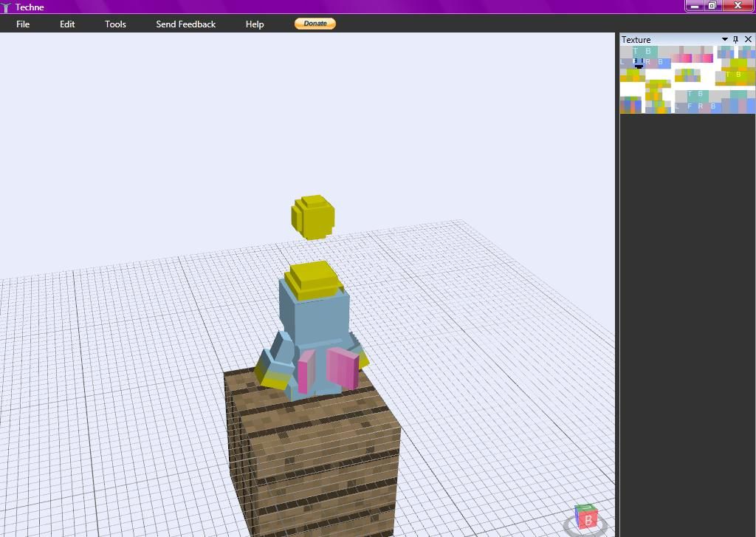Restore down the Techne window
Viewport: 756px width, 537px height.
click(x=712, y=6)
